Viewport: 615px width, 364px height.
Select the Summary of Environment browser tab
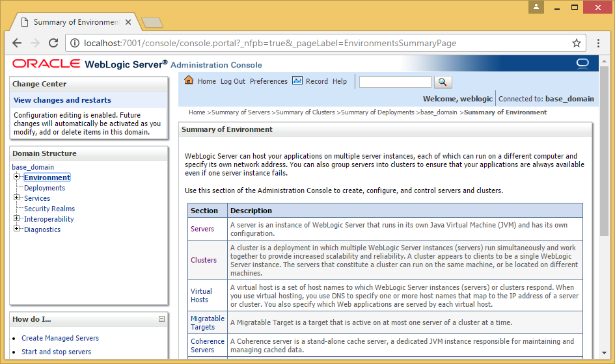point(75,22)
